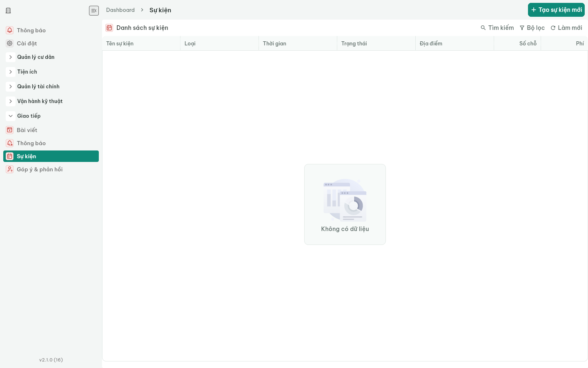This screenshot has width=588, height=368.
Task: Click the version text v2.1.0 (16)
Action: click(x=51, y=360)
